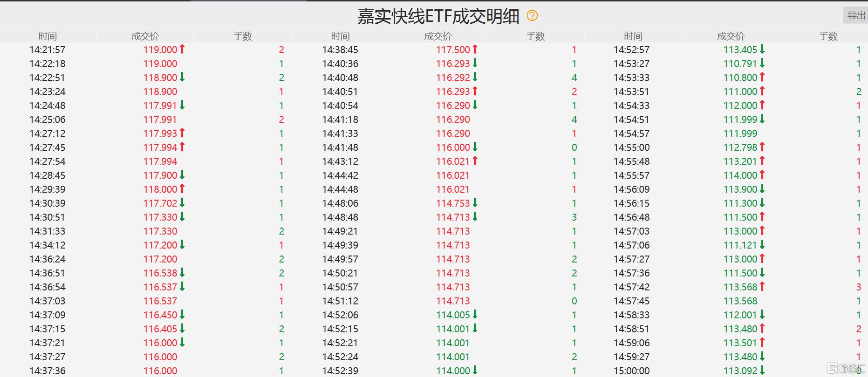Image resolution: width=868 pixels, height=377 pixels.
Task: Select the time 14:59:27
Action: (x=631, y=357)
